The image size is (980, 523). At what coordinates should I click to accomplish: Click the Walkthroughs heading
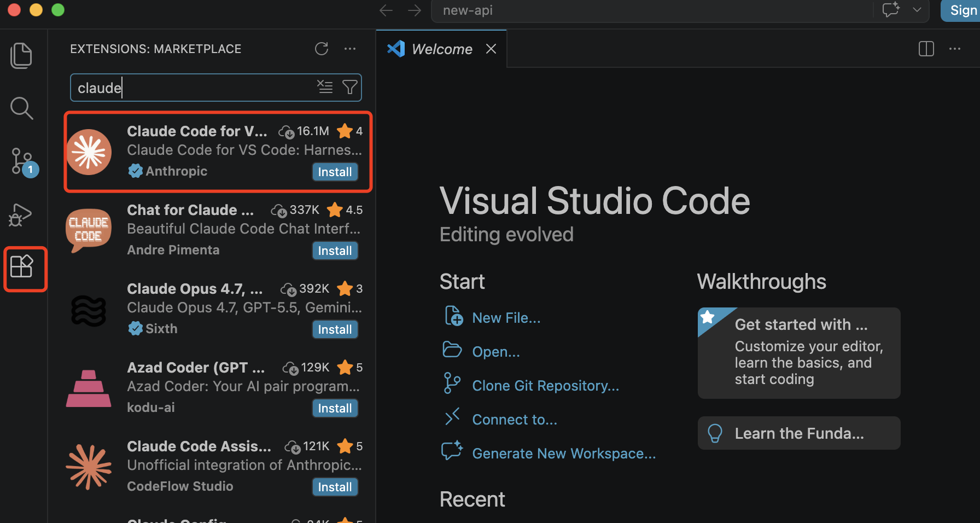762,282
